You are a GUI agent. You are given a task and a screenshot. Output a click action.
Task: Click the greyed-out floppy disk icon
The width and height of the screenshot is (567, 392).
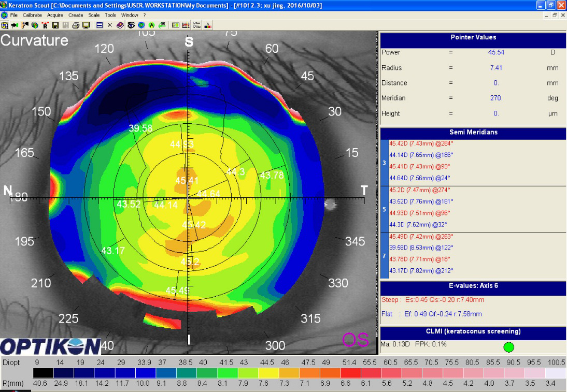(x=65, y=25)
